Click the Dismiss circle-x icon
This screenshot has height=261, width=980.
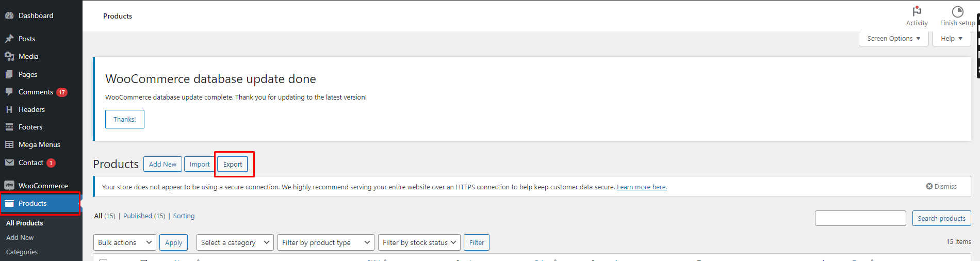coord(929,186)
